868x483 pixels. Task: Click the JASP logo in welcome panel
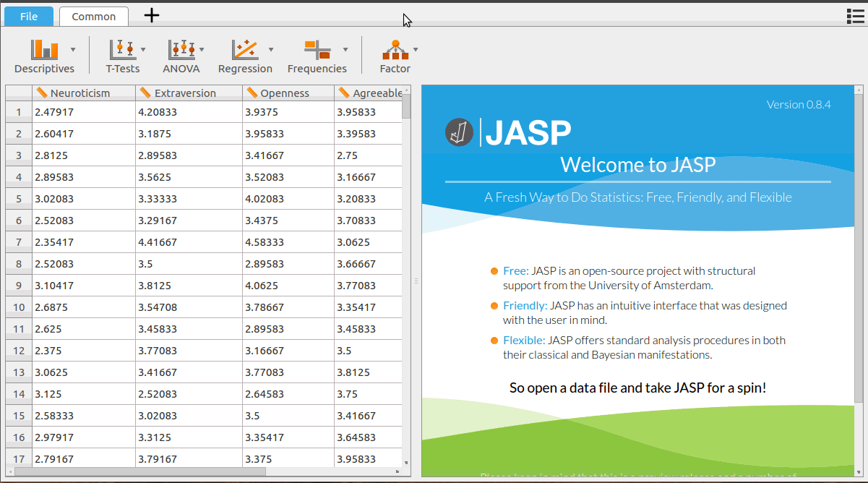508,132
